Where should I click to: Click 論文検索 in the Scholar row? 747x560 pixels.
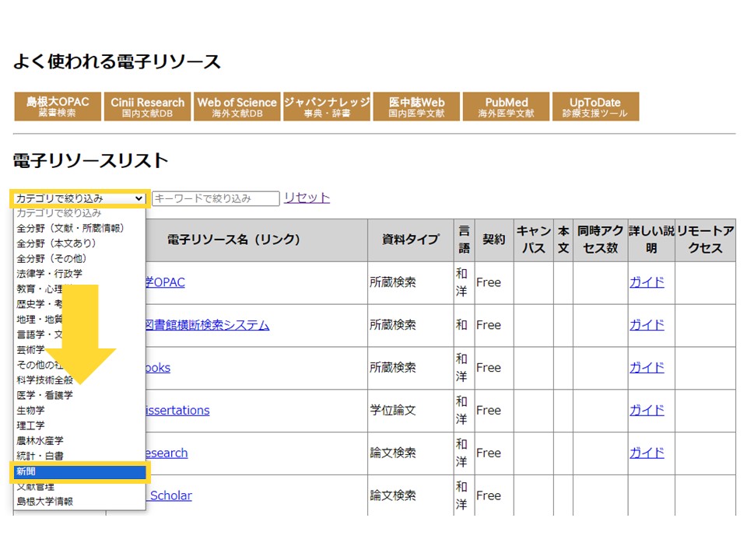pyautogui.click(x=393, y=495)
